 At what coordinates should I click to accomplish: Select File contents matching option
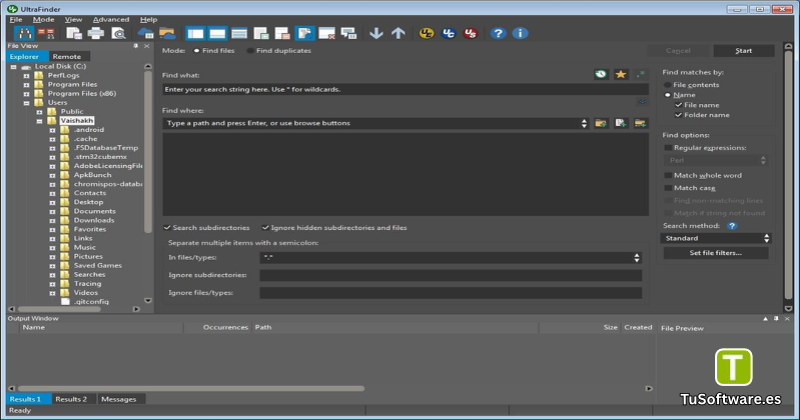pyautogui.click(x=667, y=85)
